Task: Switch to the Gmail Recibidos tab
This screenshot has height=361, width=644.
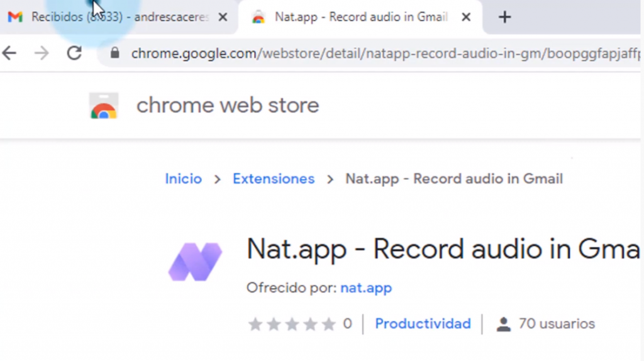Action: pyautogui.click(x=118, y=17)
